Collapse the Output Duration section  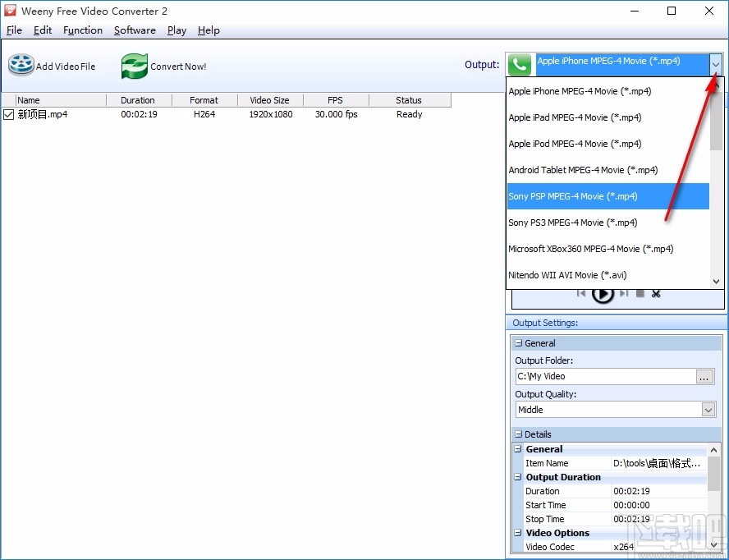pos(518,477)
